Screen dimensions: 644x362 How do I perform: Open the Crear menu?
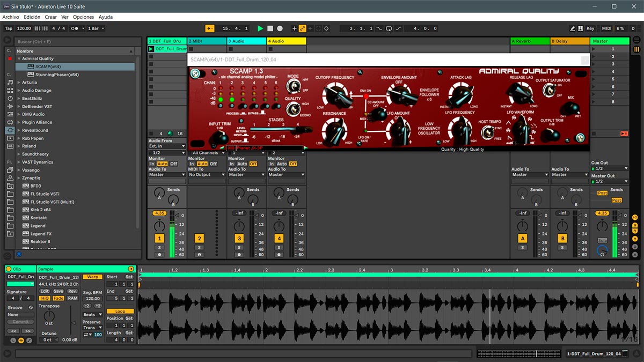click(x=51, y=17)
